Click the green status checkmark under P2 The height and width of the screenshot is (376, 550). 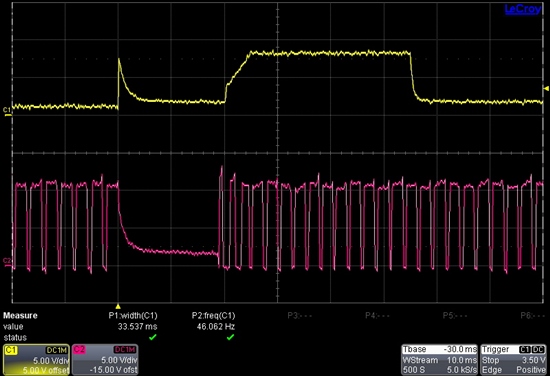click(230, 337)
